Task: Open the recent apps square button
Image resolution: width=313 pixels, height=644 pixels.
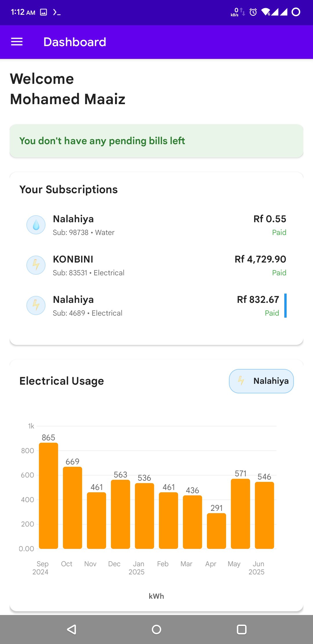Action: (x=241, y=629)
